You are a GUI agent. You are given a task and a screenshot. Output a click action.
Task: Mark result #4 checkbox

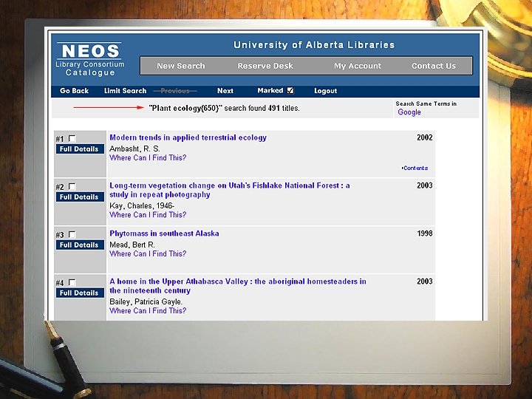(x=72, y=282)
